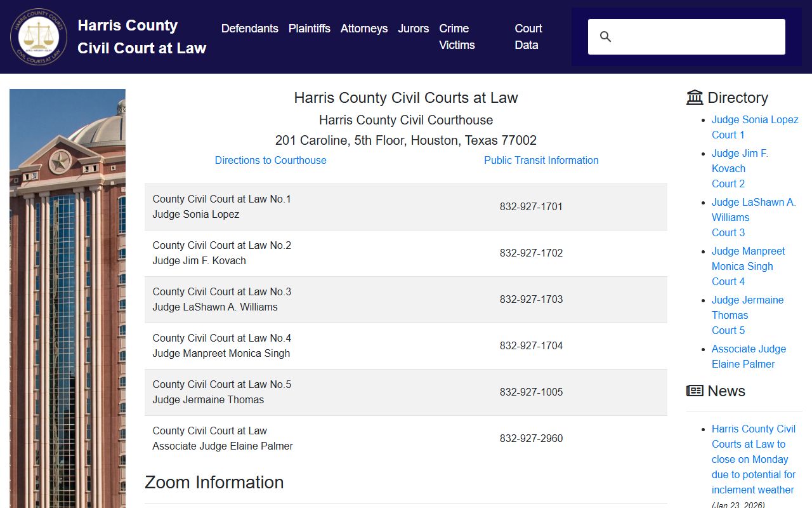Open Judge Jermaine Thomas Court 5 link
This screenshot has height=508, width=812.
[x=748, y=315]
